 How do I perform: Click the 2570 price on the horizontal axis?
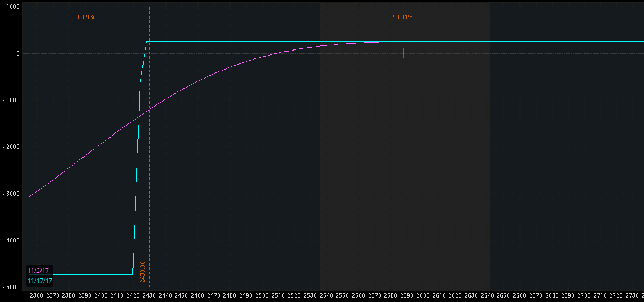(375, 295)
